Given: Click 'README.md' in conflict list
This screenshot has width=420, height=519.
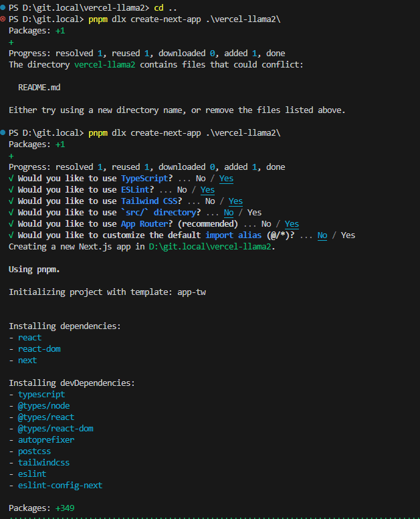Looking at the screenshot, I should [x=39, y=88].
